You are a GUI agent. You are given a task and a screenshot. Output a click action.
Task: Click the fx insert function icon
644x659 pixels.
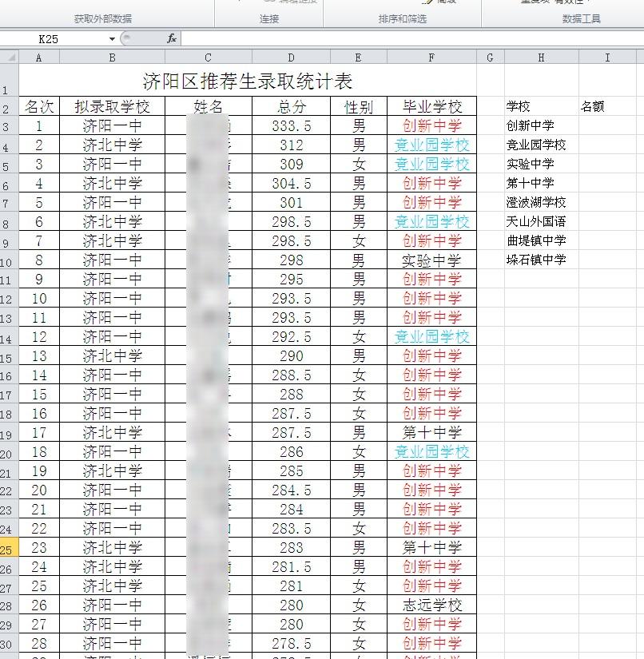[172, 39]
